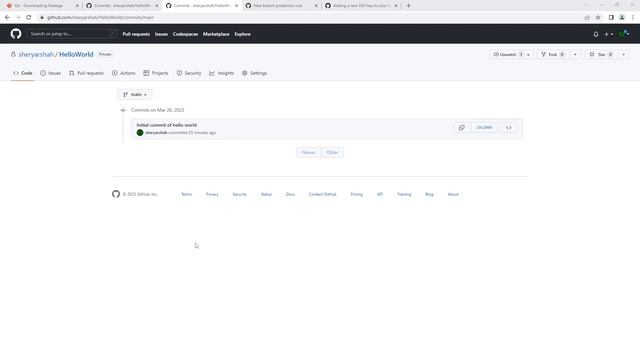The height and width of the screenshot is (360, 640).
Task: Focus the Search or jump to field
Action: [72, 34]
